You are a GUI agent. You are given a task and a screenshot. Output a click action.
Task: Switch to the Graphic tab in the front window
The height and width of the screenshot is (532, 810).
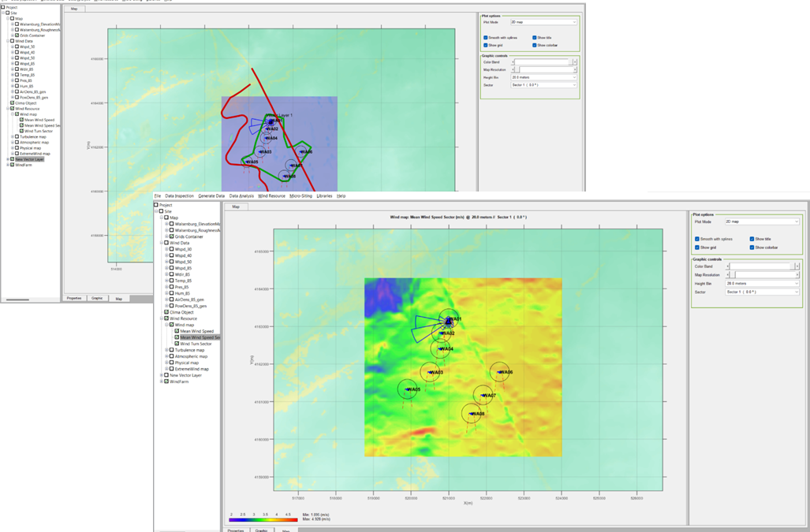260,530
